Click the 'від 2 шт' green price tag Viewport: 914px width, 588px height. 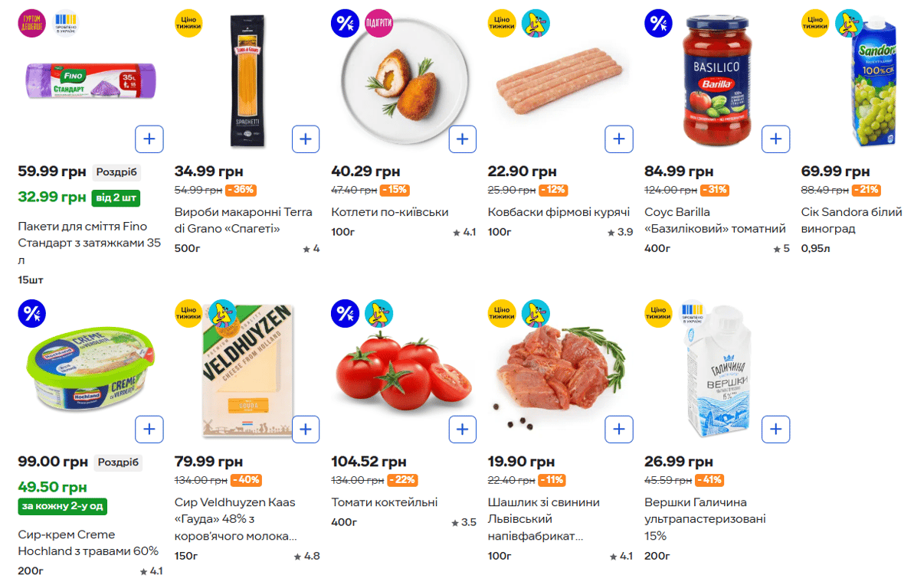point(116,198)
